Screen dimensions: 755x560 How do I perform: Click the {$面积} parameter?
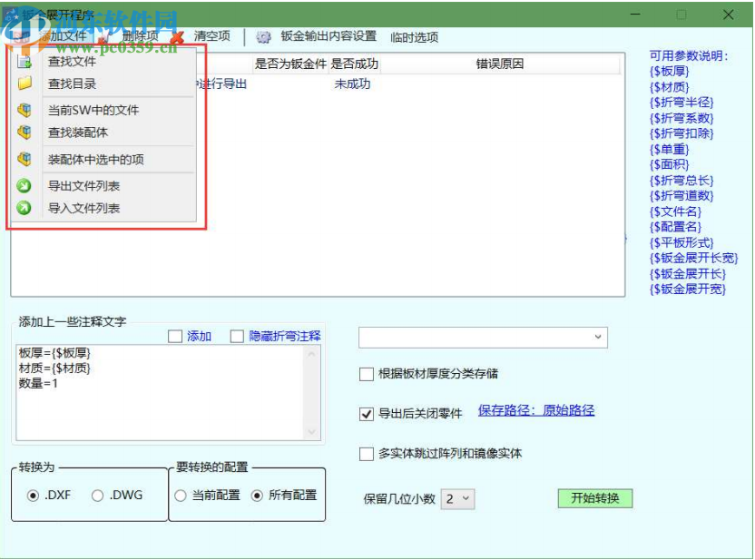pos(670,164)
